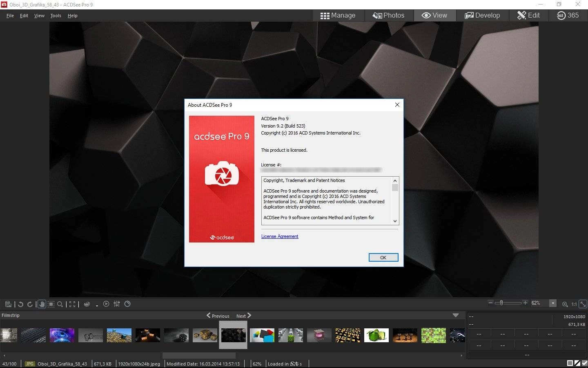
Task: Enter full screen with the four-corner icon
Action: coord(72,304)
